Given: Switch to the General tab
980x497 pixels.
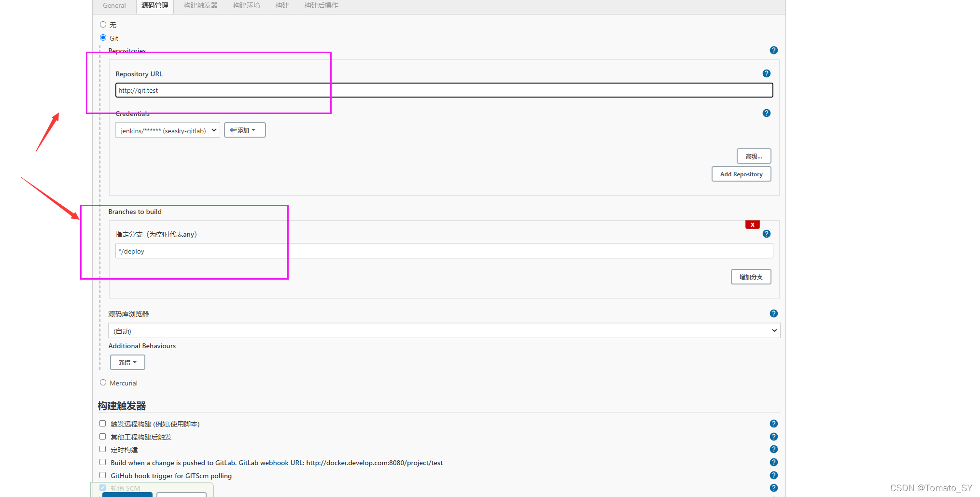Looking at the screenshot, I should [114, 5].
